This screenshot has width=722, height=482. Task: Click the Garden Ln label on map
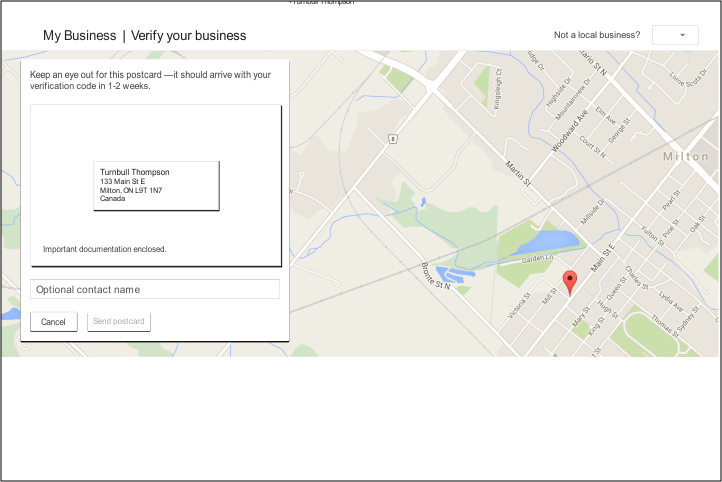[537, 259]
